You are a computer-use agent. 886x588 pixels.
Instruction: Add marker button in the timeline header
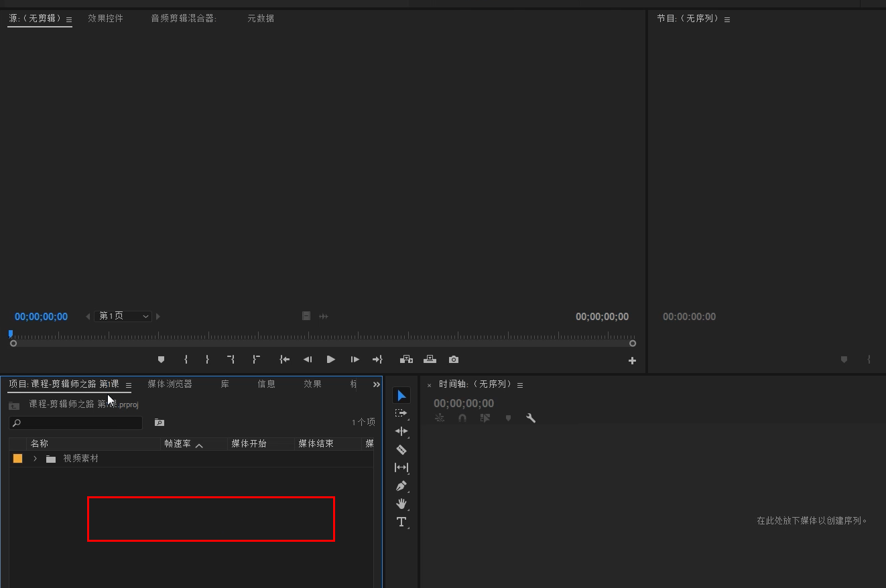point(508,418)
